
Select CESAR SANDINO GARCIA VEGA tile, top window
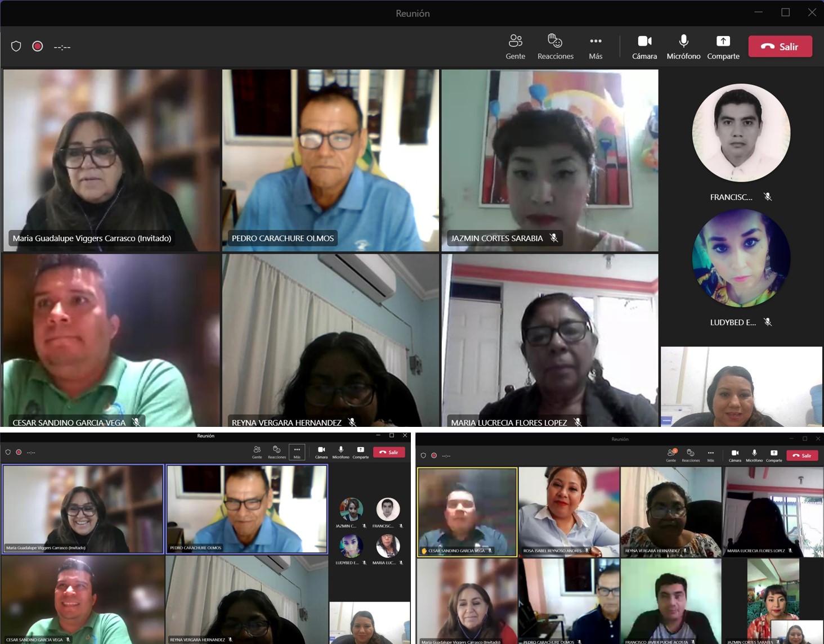(111, 340)
